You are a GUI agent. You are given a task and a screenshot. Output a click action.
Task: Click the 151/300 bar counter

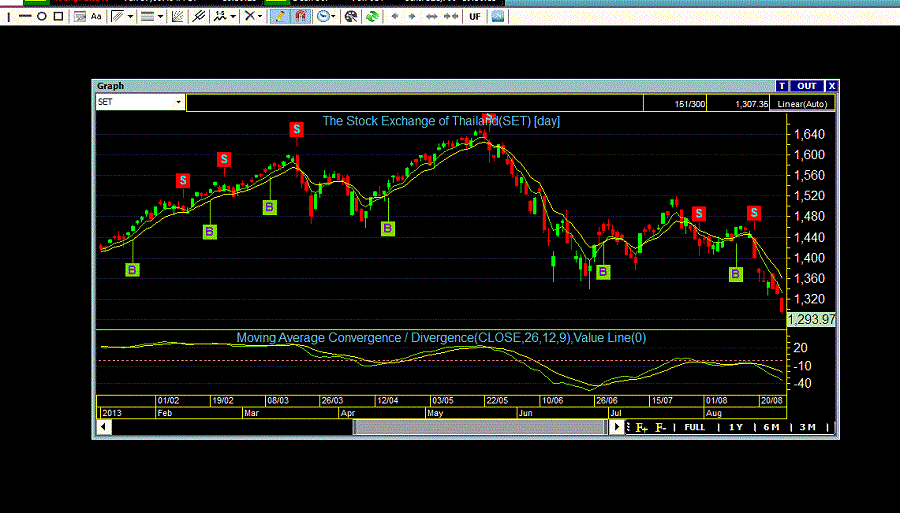675,104
